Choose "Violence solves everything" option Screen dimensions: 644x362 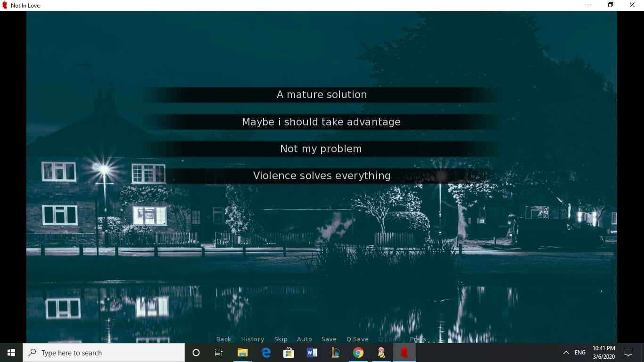tap(322, 176)
